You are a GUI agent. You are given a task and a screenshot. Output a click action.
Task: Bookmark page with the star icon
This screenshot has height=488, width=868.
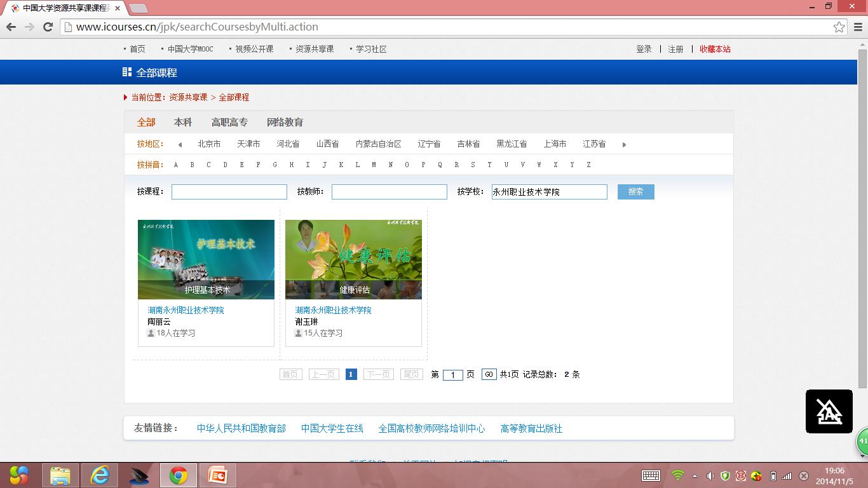(x=839, y=27)
